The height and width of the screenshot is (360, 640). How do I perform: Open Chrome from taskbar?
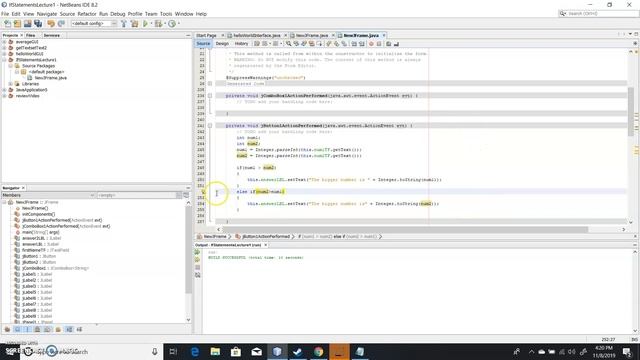click(x=318, y=351)
